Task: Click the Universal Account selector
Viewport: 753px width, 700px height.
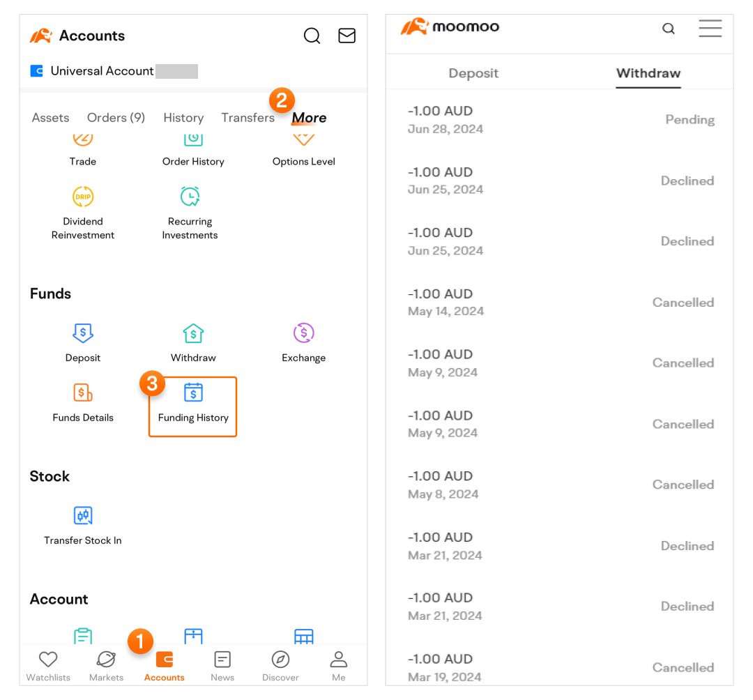Action: (x=102, y=71)
